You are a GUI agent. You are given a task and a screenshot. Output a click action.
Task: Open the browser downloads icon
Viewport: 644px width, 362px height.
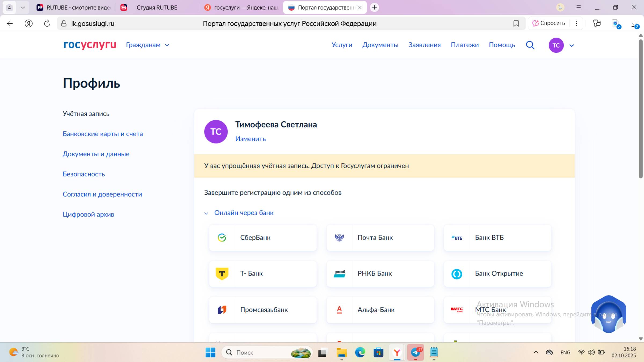[634, 24]
